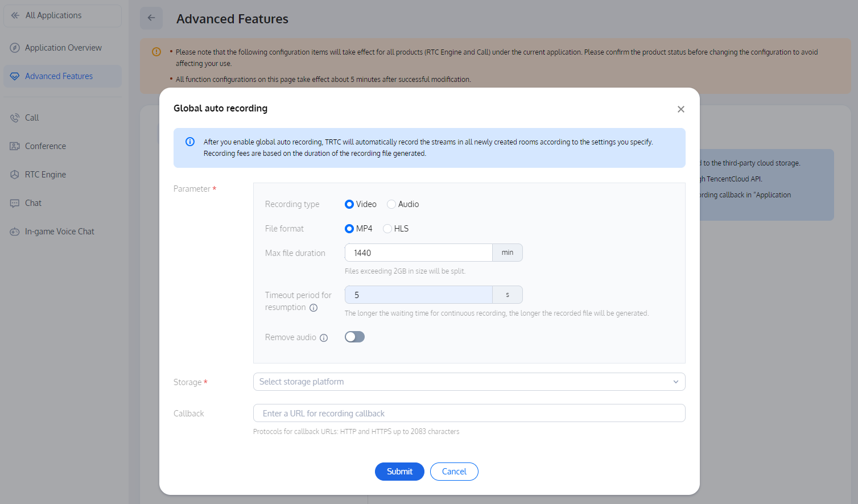This screenshot has height=504, width=858.
Task: Click the RTC Engine icon in sidebar
Action: pos(15,175)
